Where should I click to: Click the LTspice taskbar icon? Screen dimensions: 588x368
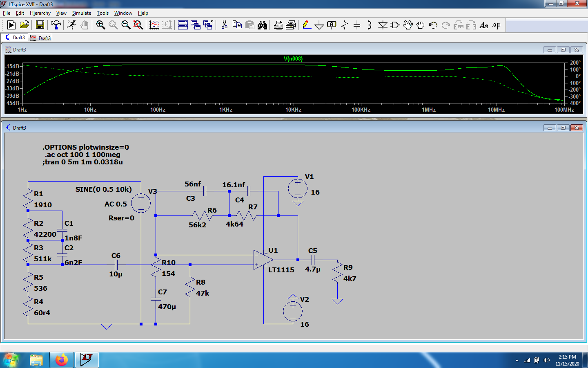[87, 360]
